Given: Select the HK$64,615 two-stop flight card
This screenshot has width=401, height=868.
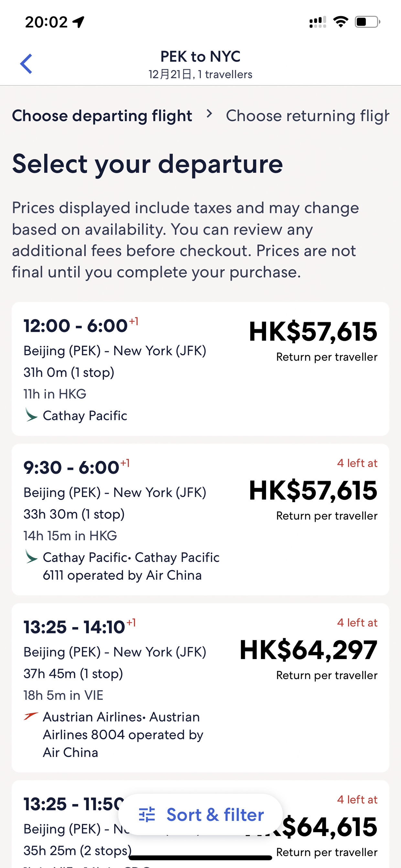Looking at the screenshot, I should tap(200, 824).
